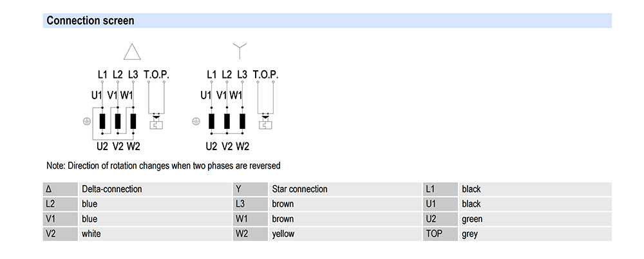Click the T.O.P. label in delta diagram
This screenshot has width=644, height=259.
tap(156, 75)
